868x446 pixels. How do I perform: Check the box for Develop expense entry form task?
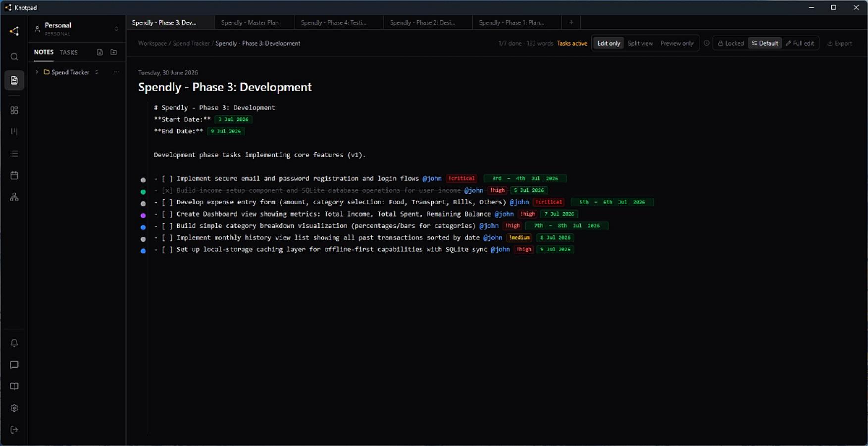(x=167, y=202)
